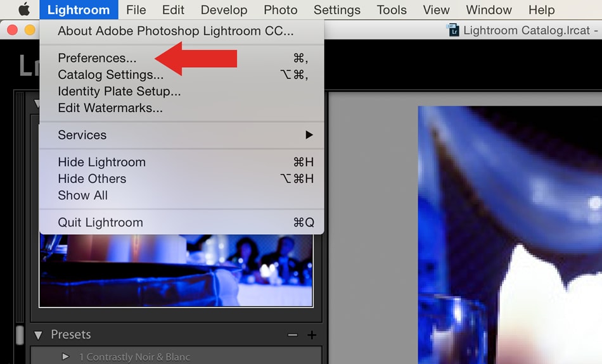This screenshot has height=364, width=602.
Task: Minimize the window with yellow button
Action: coord(30,30)
